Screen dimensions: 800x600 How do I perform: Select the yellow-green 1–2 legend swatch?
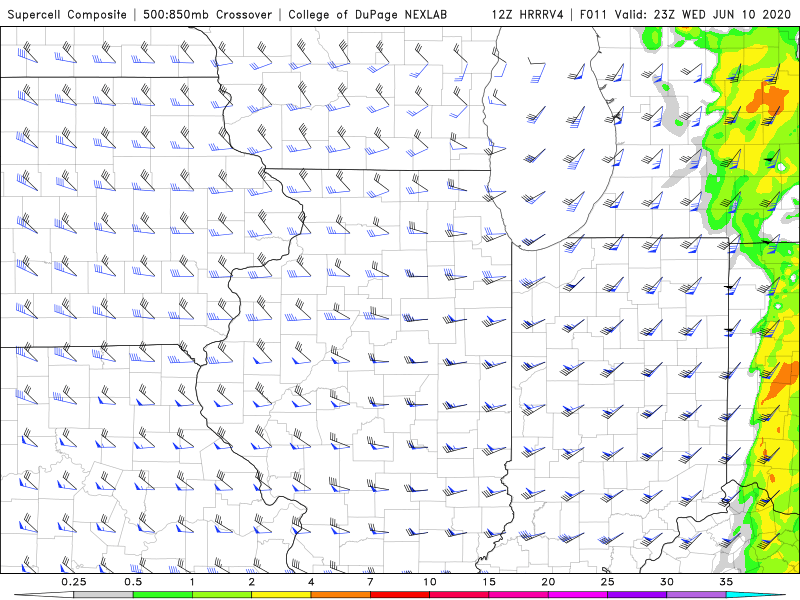point(222,595)
